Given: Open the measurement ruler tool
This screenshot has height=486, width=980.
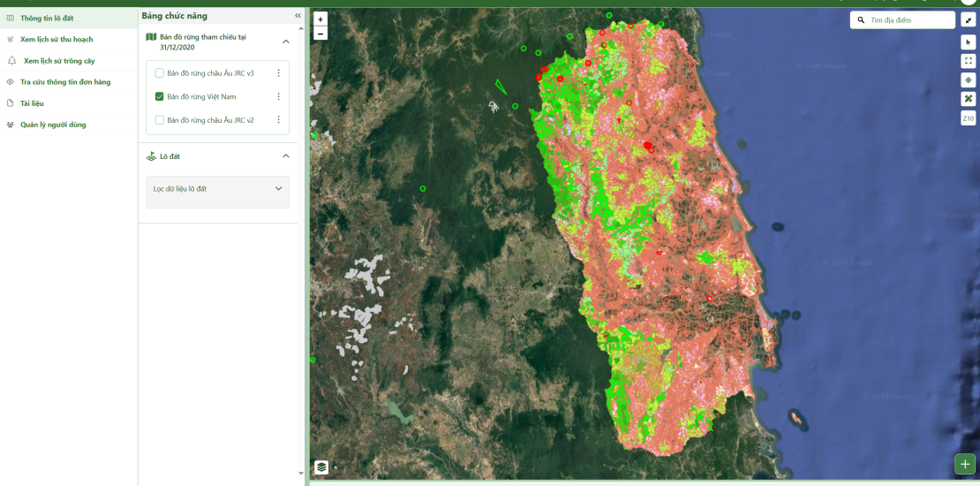Looking at the screenshot, I should point(969,99).
